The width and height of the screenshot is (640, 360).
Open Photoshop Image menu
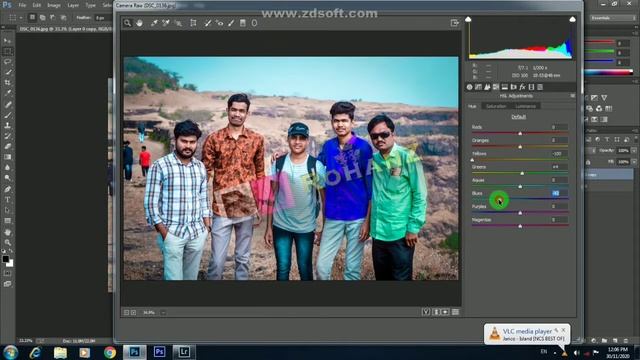pyautogui.click(x=54, y=5)
